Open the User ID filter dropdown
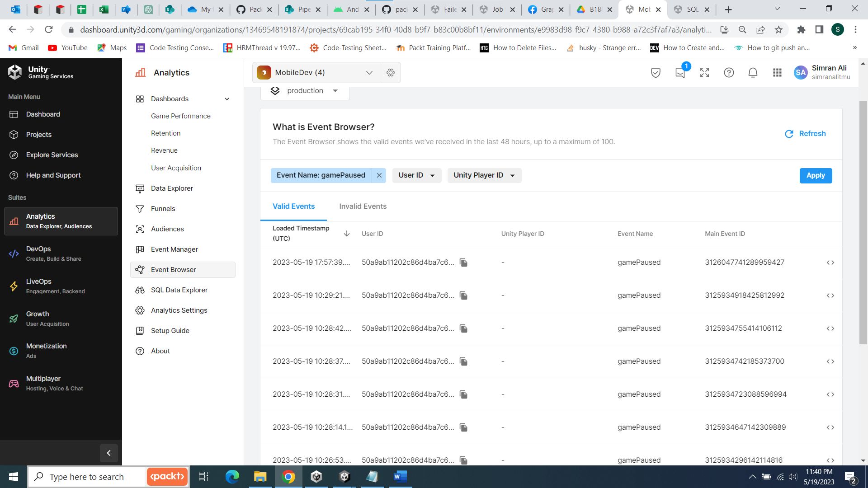The width and height of the screenshot is (868, 488). coord(416,175)
